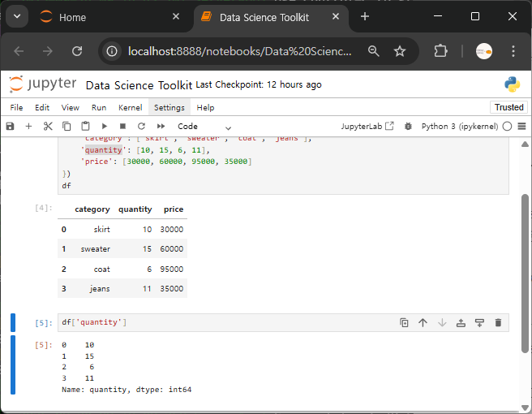The height and width of the screenshot is (414, 532).
Task: Insert a cell above cell 5
Action: click(461, 322)
